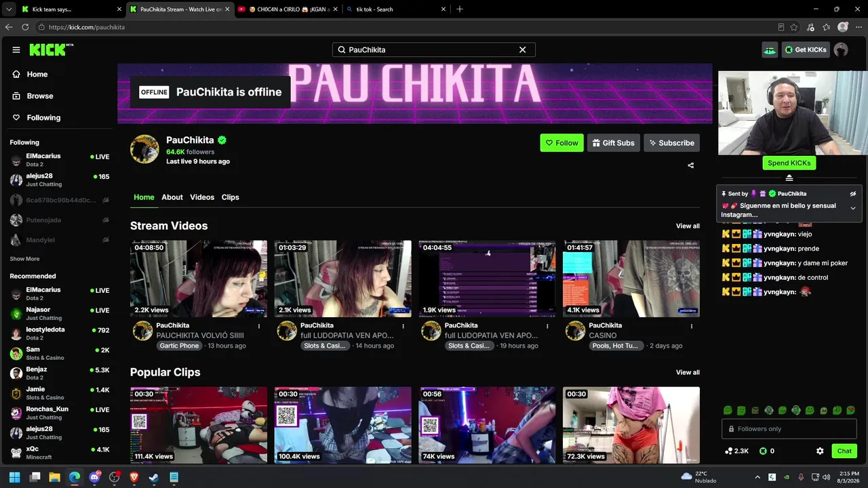This screenshot has height=488, width=868.
Task: Switch to the About tab
Action: (172, 197)
